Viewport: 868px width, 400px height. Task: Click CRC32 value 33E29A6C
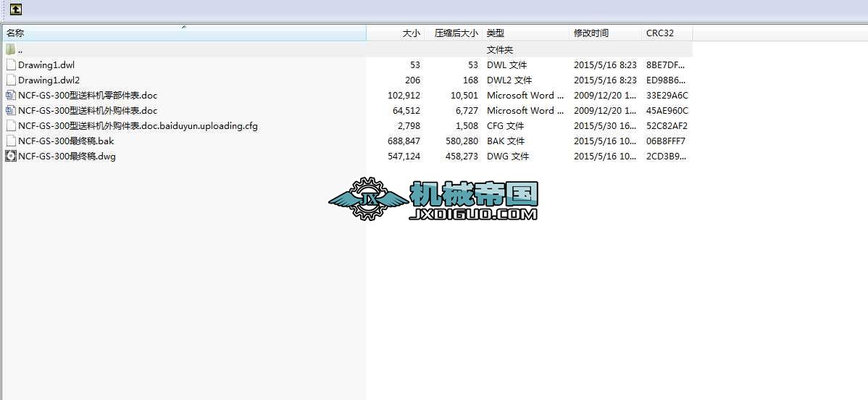coord(667,96)
